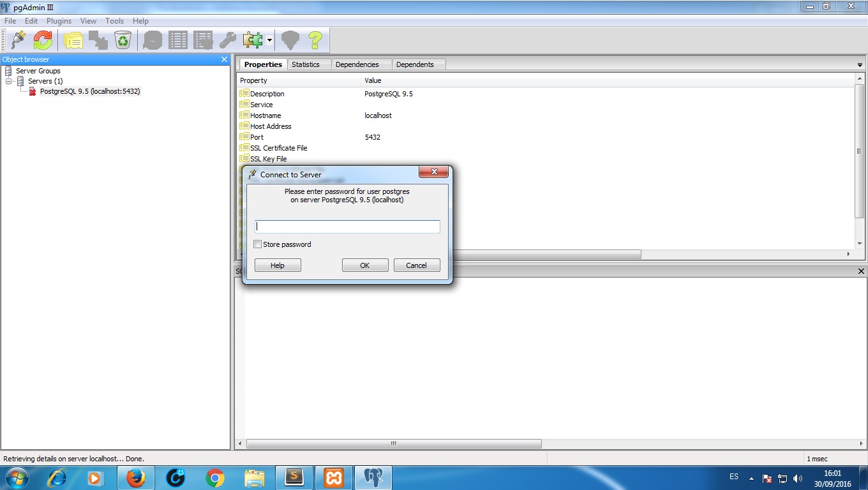Select the Port property row
Image resolution: width=868 pixels, height=490 pixels.
[546, 137]
